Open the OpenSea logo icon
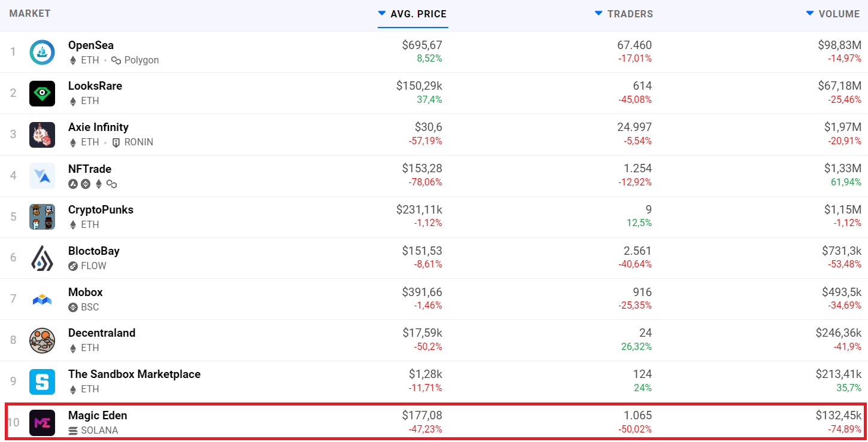Screen dimensions: 868x442 coord(42,53)
